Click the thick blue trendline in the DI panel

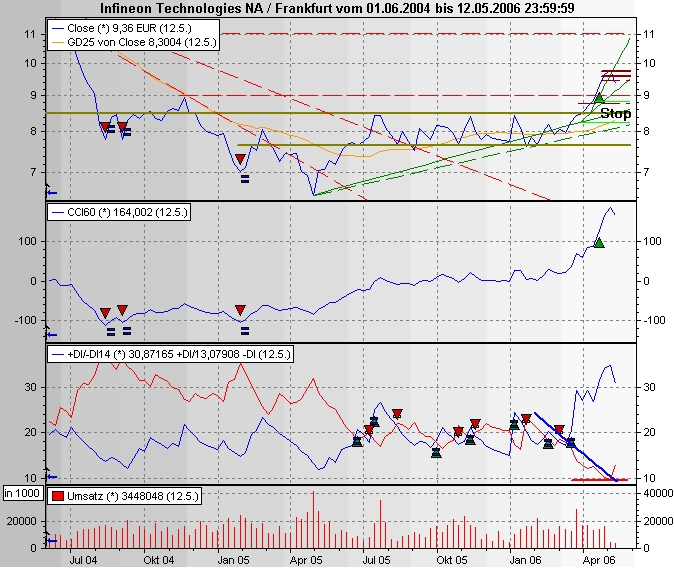[576, 447]
